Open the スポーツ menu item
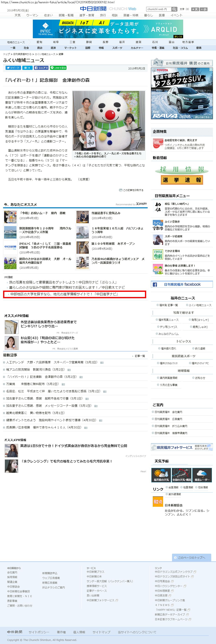 117,48
